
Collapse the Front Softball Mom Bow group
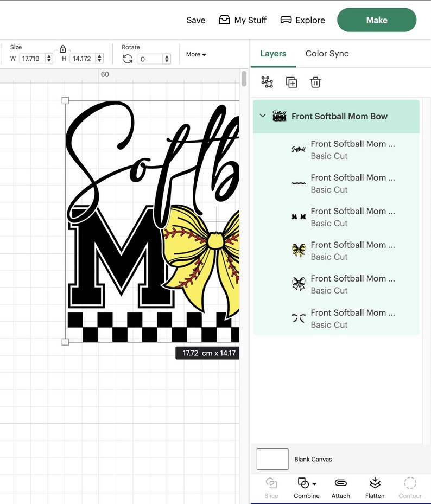263,116
